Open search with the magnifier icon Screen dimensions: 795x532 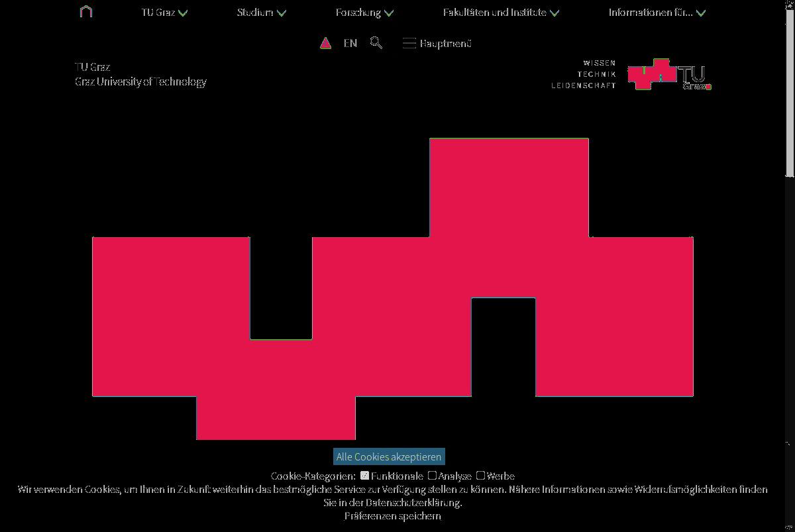pos(376,43)
